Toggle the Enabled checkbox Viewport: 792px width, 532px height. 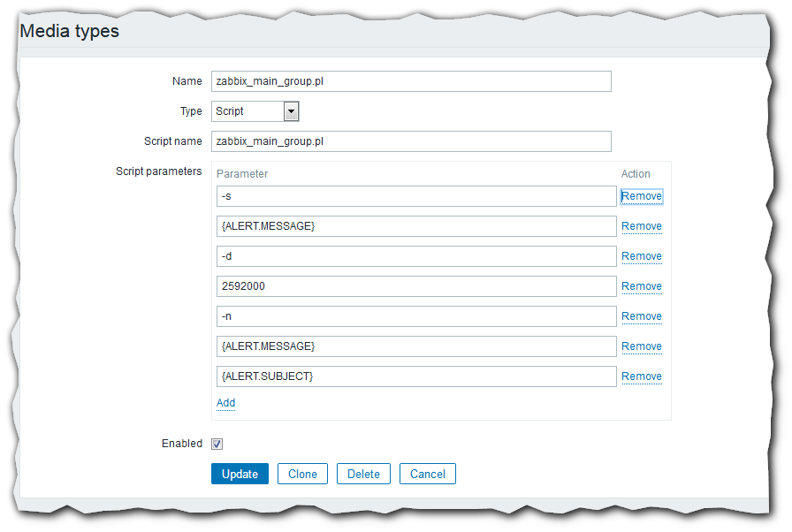coord(217,444)
